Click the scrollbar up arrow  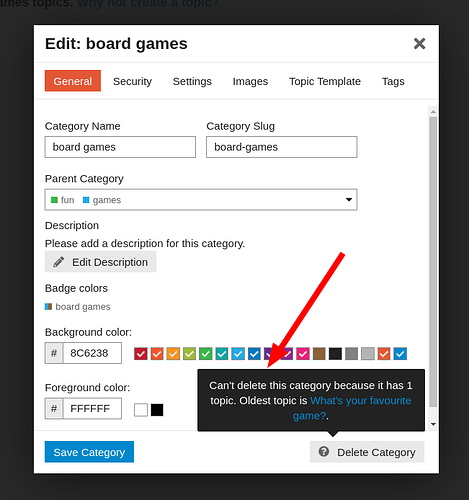point(433,112)
